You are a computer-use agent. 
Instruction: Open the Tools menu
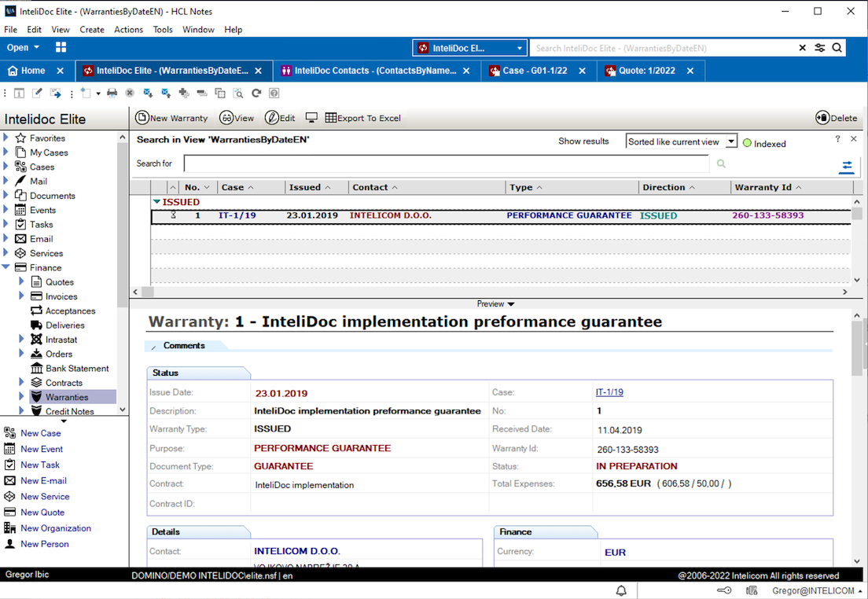[163, 29]
